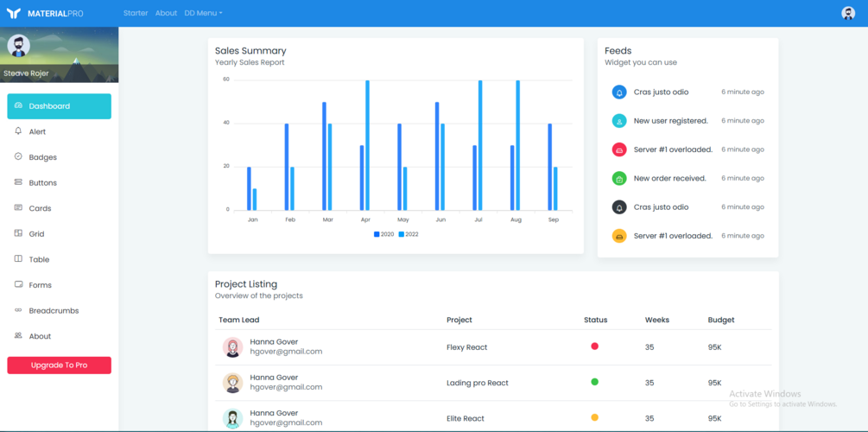Image resolution: width=868 pixels, height=432 pixels.
Task: Open the About link in top navbar
Action: (166, 13)
